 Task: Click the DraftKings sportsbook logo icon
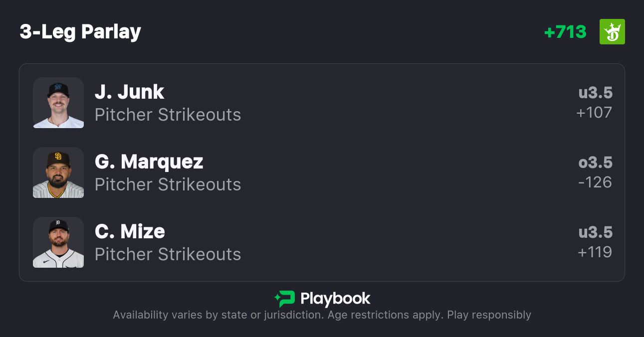coord(612,32)
